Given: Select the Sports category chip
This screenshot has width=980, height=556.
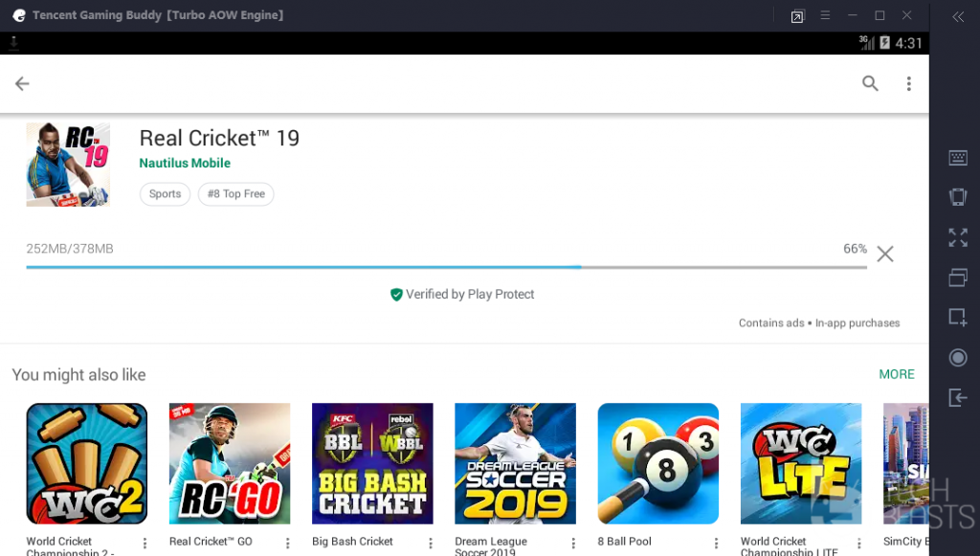Looking at the screenshot, I should tap(165, 193).
